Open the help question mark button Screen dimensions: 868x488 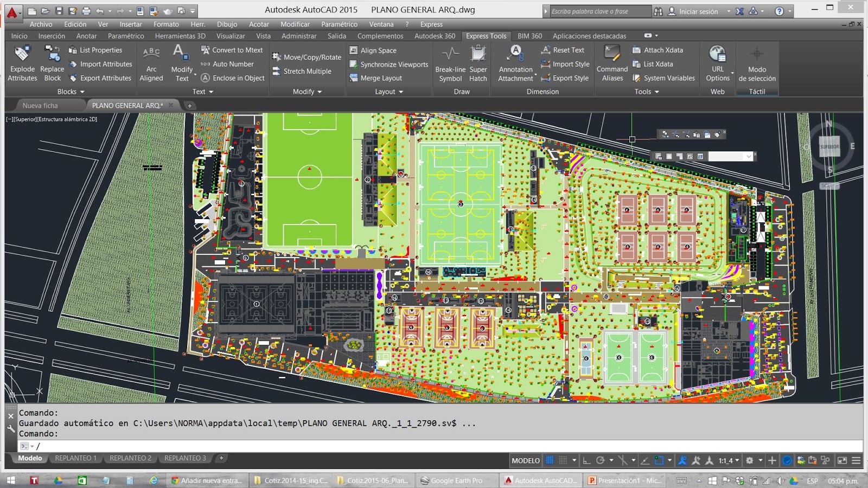(x=779, y=11)
